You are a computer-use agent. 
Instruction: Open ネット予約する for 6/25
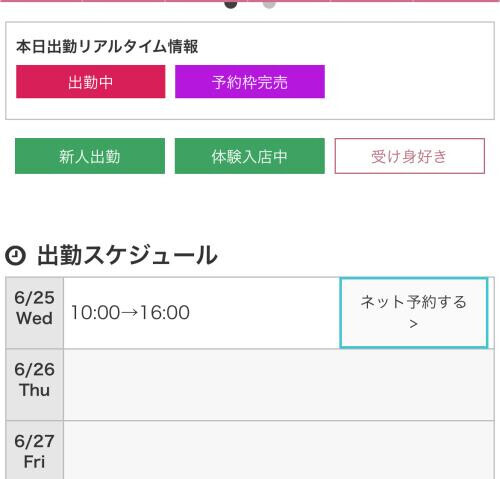pos(414,313)
